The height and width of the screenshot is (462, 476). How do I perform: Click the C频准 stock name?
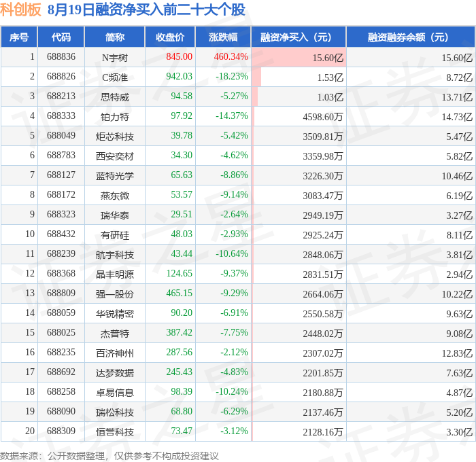(115, 77)
